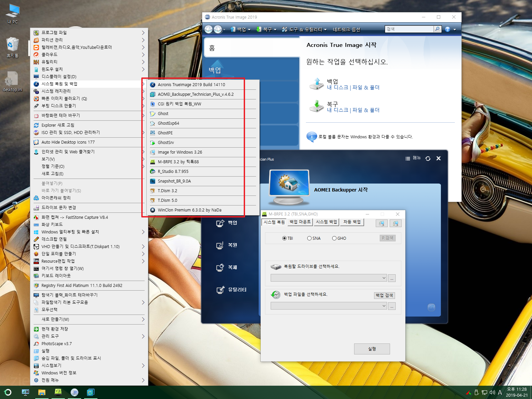Switch to 차등 백업 tab
Viewport: 532px width, 399px height.
point(352,222)
